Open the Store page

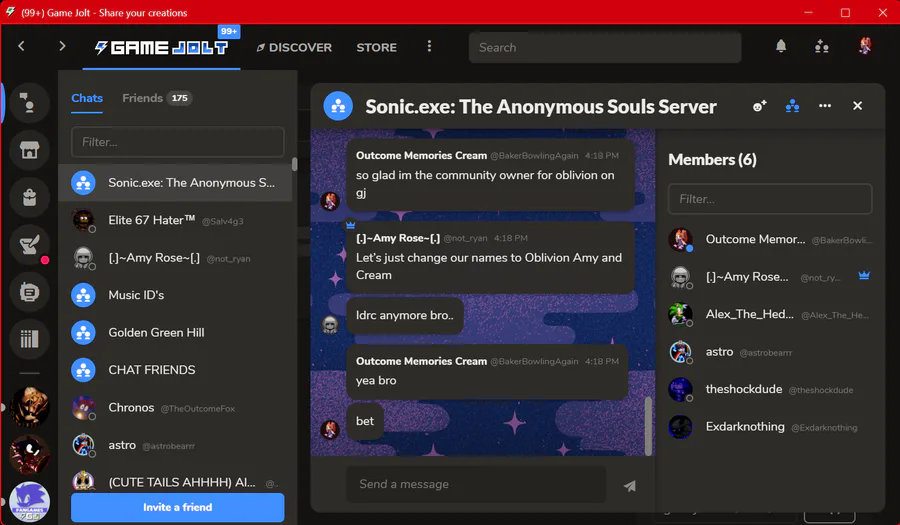pos(376,48)
